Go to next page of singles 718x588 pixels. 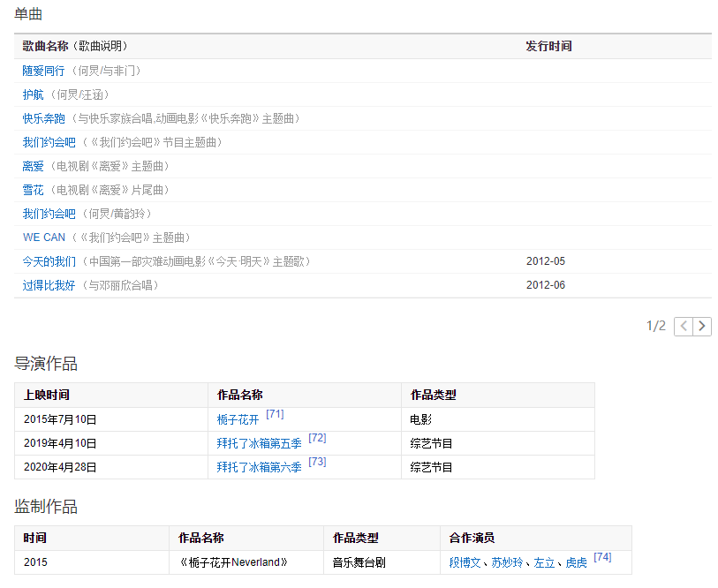coord(702,327)
